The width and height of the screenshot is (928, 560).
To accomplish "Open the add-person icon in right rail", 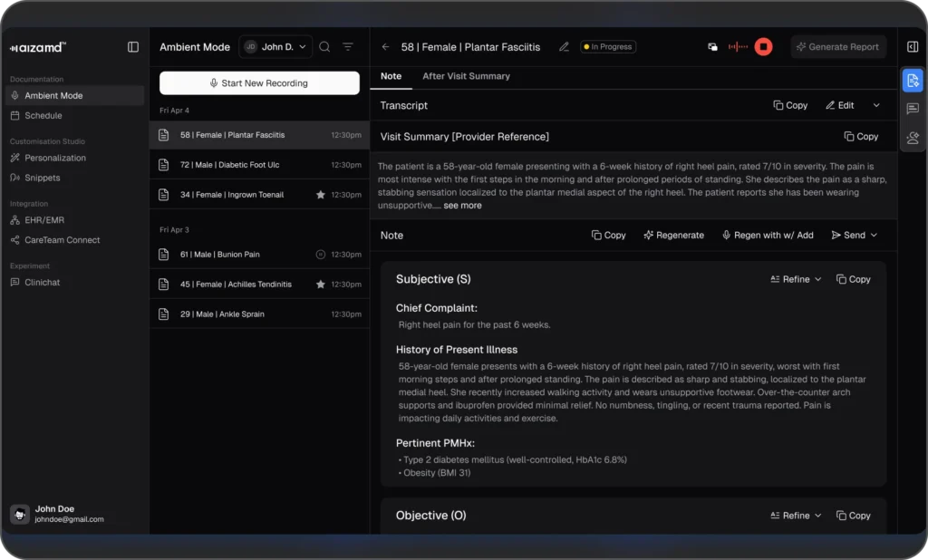I will point(913,138).
